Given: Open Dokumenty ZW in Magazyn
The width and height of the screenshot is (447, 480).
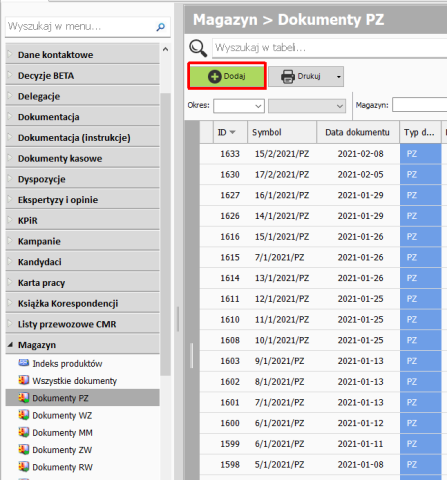Looking at the screenshot, I should coord(62,450).
